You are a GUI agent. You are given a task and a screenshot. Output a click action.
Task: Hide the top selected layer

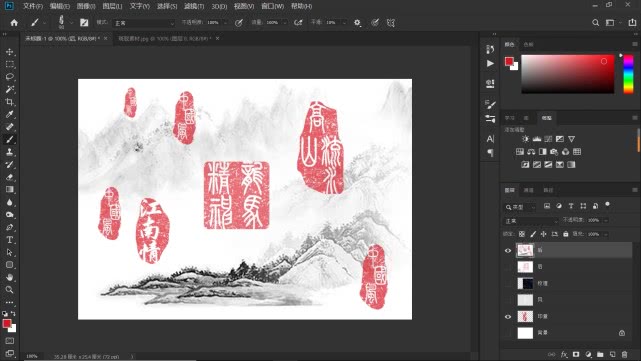point(508,251)
